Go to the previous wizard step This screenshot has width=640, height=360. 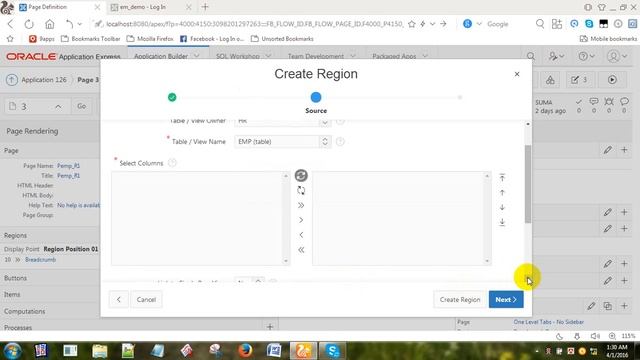(x=119, y=300)
